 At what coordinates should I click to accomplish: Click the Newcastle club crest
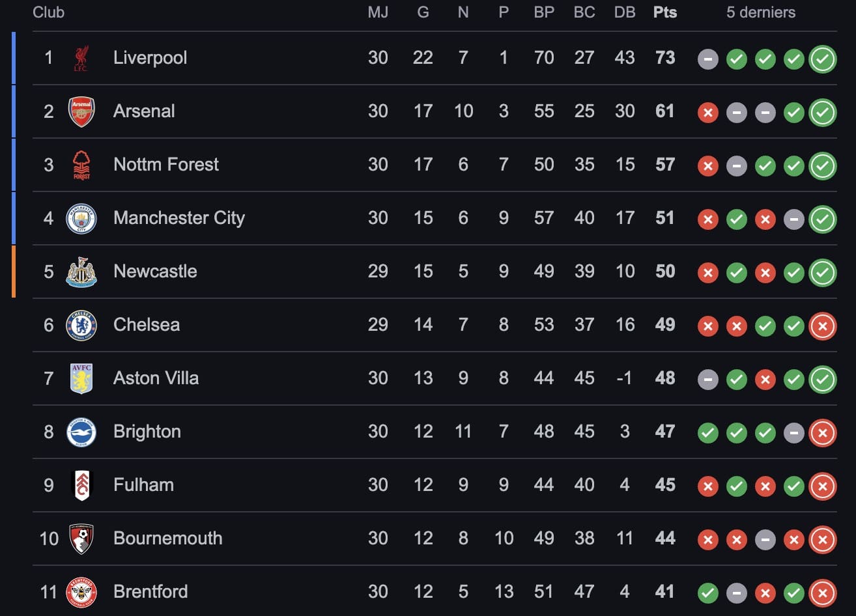(x=81, y=272)
